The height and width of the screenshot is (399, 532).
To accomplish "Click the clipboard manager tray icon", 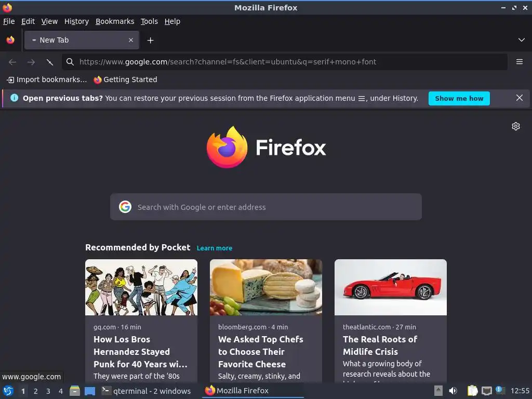I will point(472,391).
